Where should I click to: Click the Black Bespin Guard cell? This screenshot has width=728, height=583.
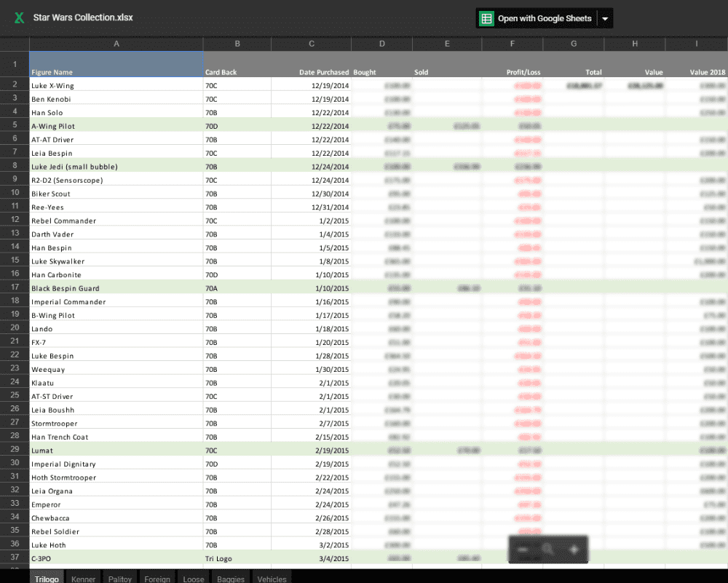116,288
